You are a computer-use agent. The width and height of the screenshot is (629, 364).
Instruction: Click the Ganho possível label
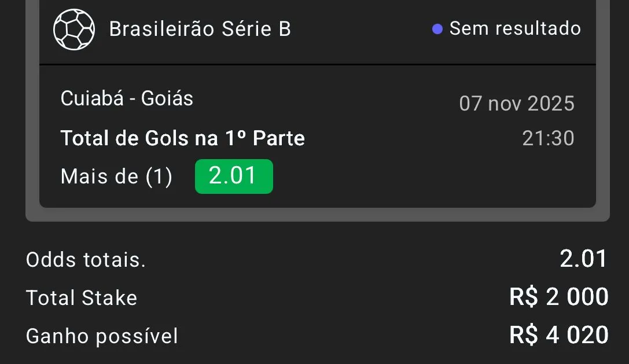click(x=102, y=336)
